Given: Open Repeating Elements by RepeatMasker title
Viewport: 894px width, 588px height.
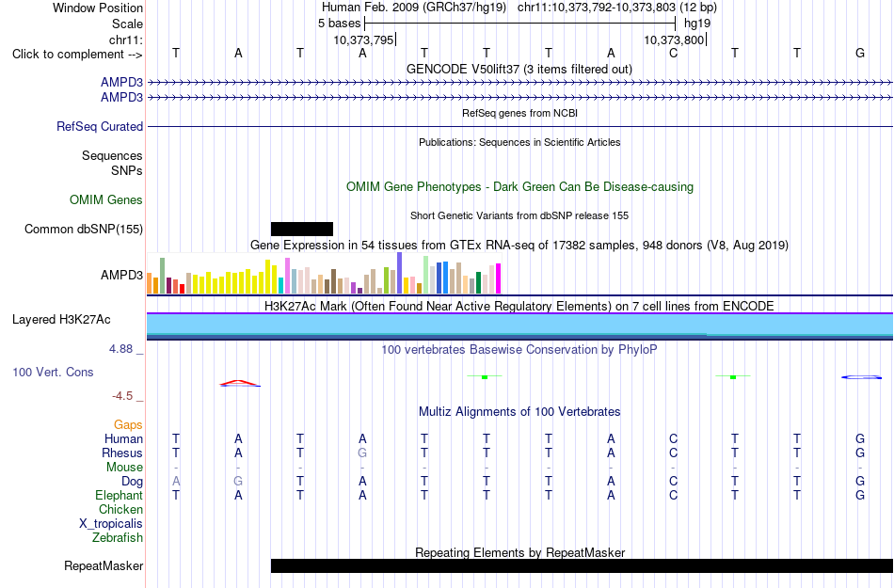Looking at the screenshot, I should click(520, 552).
